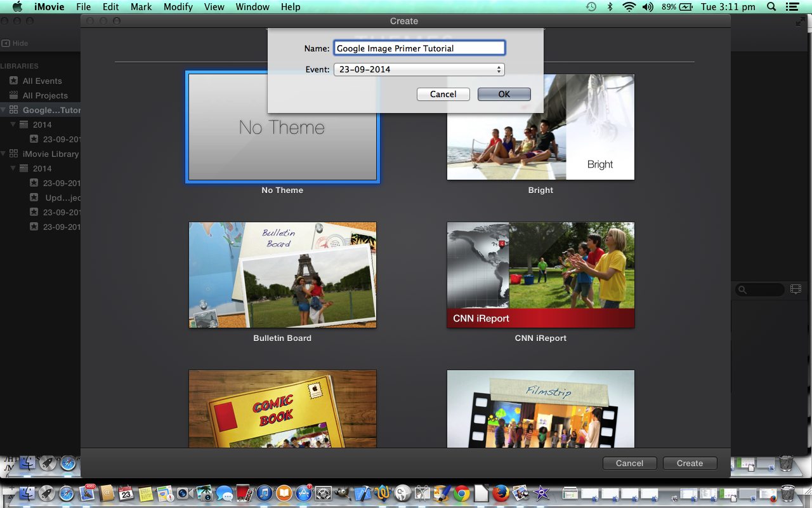Open volume control in menu bar
The image size is (812, 508).
[647, 7]
